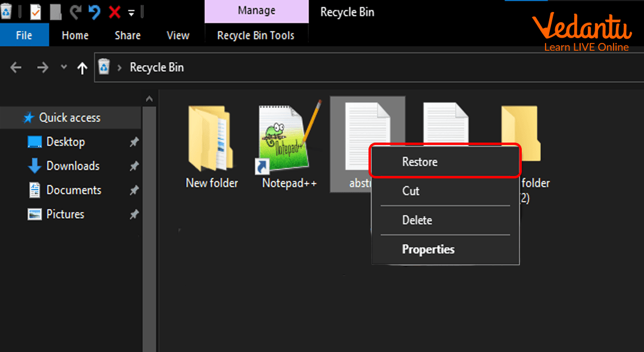Viewport: 644px width, 352px height.
Task: Click the blue Undo arrow icon
Action: coord(94,11)
